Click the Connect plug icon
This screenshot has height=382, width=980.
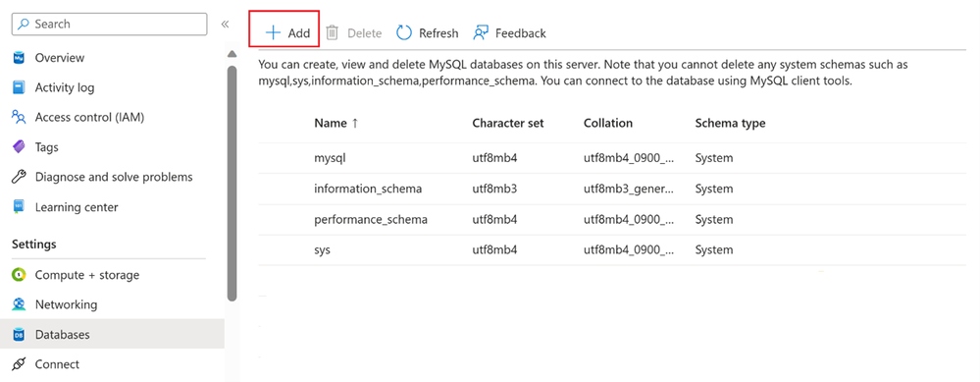click(x=19, y=364)
